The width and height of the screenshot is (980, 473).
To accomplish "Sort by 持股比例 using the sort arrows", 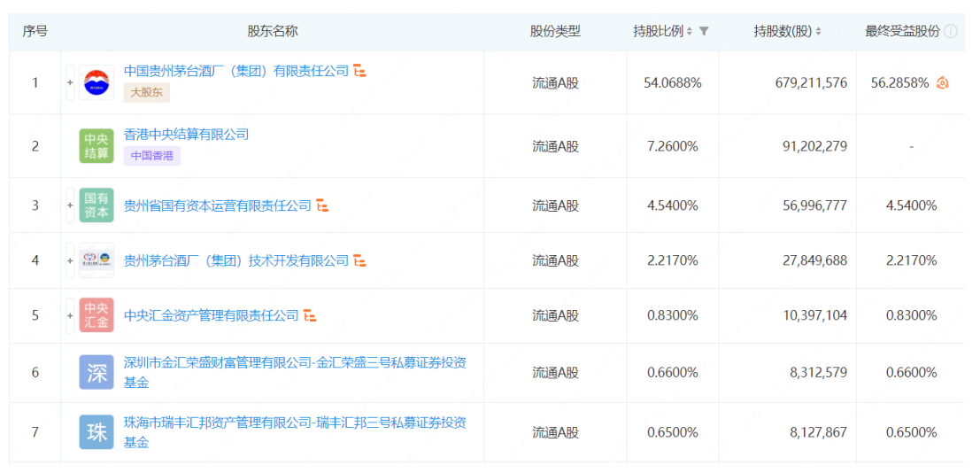I will click(690, 31).
